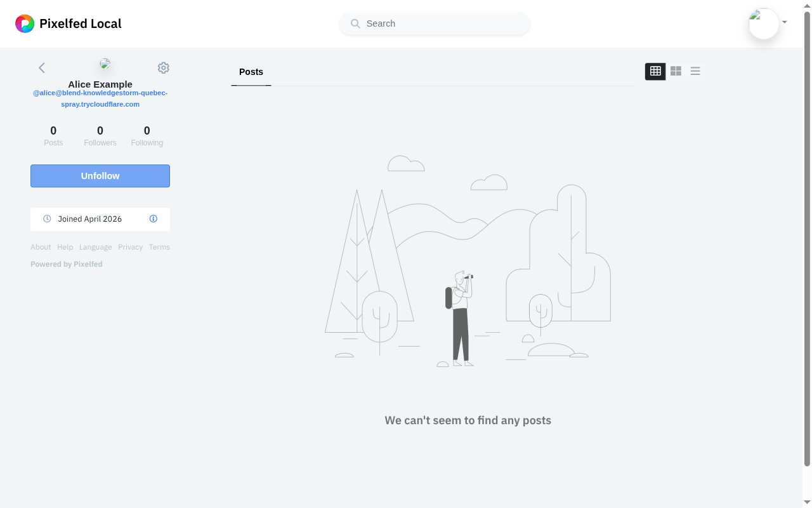The image size is (812, 508).
Task: Open Alice's full handle link
Action: click(x=100, y=98)
